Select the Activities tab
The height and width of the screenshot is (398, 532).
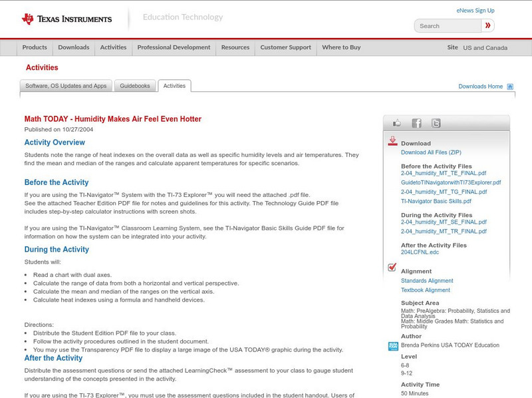174,86
